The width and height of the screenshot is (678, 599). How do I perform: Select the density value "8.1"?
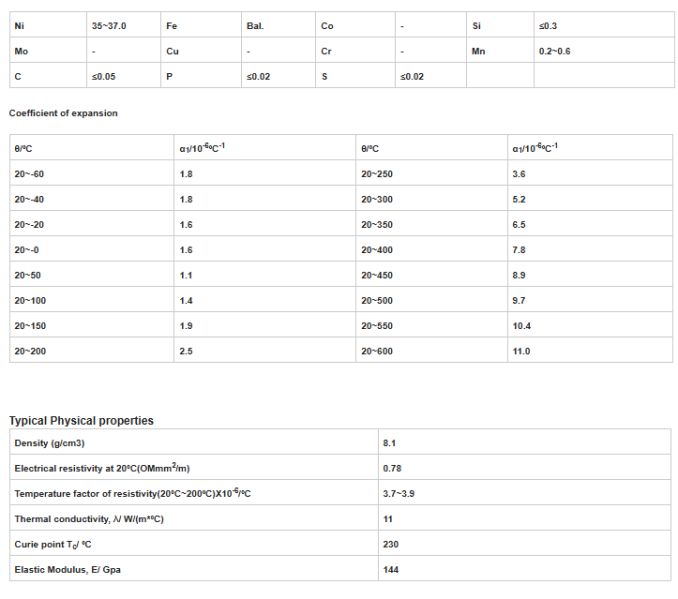(389, 443)
